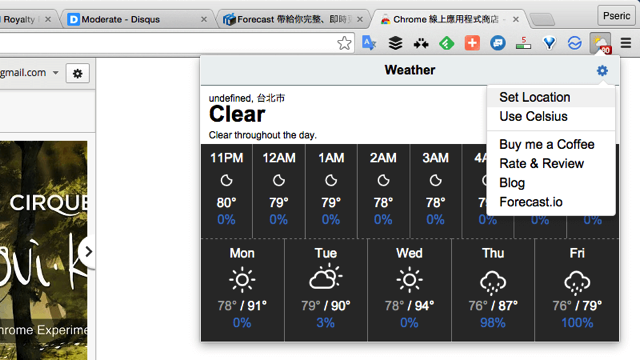Open Rate & Review menu item
The image size is (640, 360).
551,164
